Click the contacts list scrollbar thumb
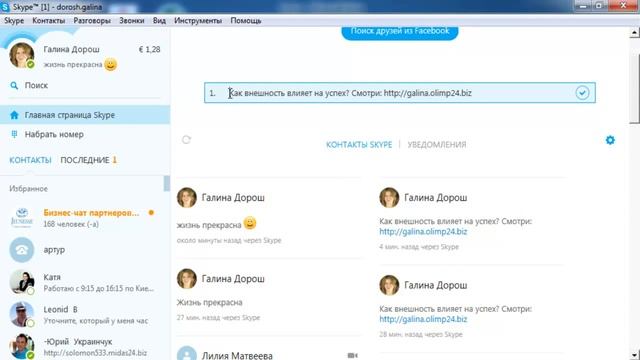 [x=167, y=183]
